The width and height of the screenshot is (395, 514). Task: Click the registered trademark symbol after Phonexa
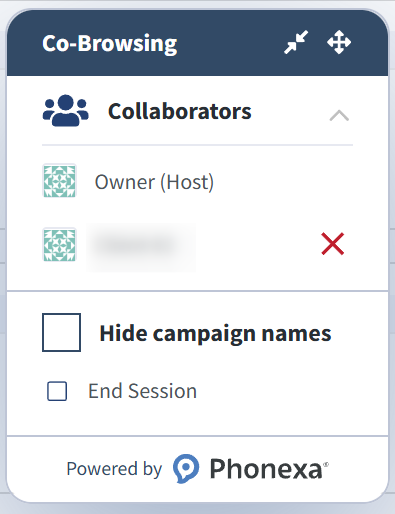(x=326, y=464)
